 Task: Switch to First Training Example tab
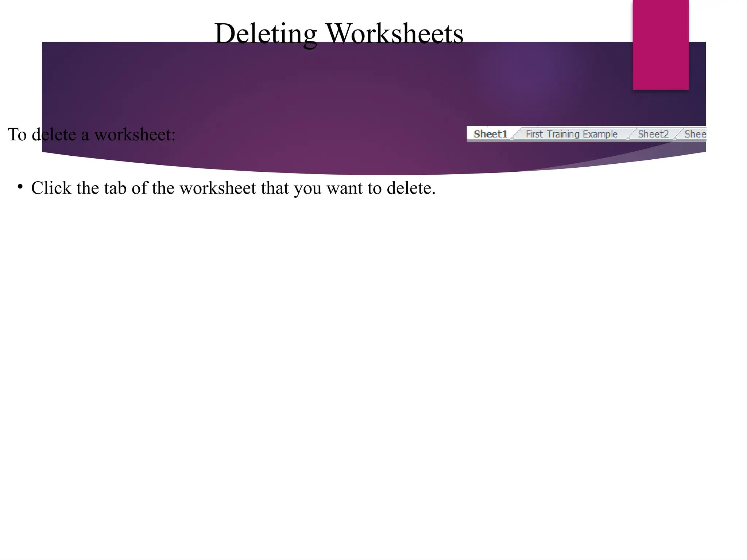571,134
